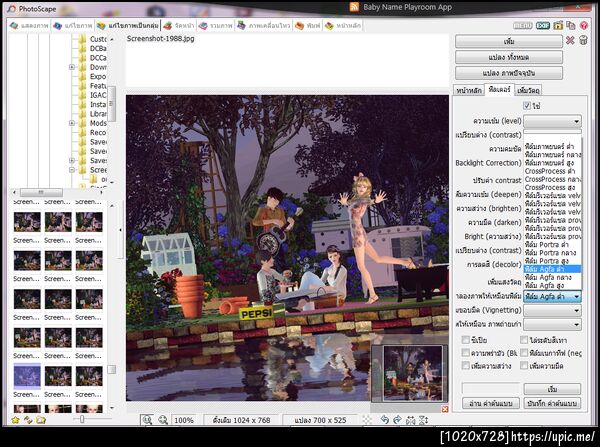This screenshot has height=447, width=600.
Task: Click the Add (เพิ่ม) button
Action: click(509, 41)
